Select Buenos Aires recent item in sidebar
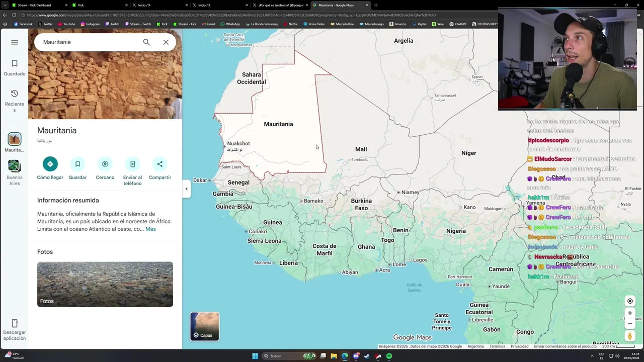Screen dimensions: 644x362 pos(15,172)
